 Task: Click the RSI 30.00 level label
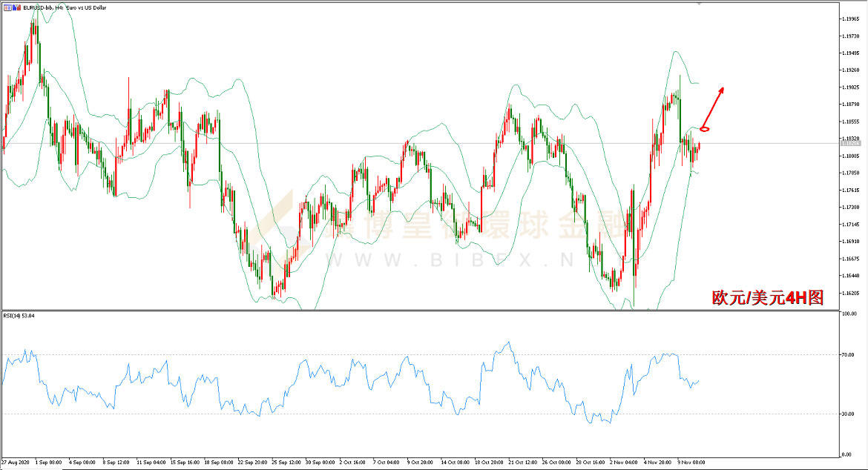click(x=847, y=414)
